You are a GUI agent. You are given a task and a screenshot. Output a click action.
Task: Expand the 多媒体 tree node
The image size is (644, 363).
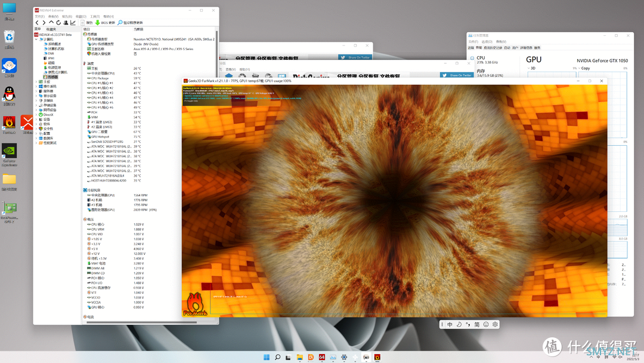36,101
